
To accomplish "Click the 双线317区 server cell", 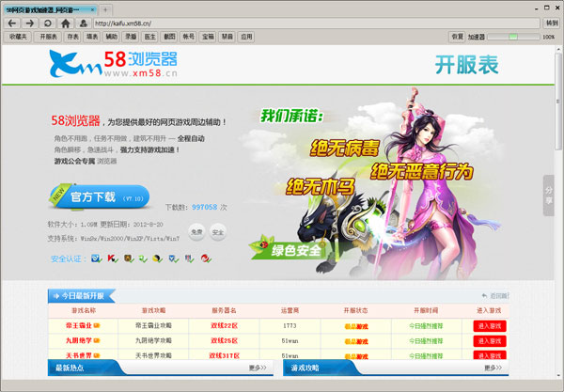I will pyautogui.click(x=224, y=355).
